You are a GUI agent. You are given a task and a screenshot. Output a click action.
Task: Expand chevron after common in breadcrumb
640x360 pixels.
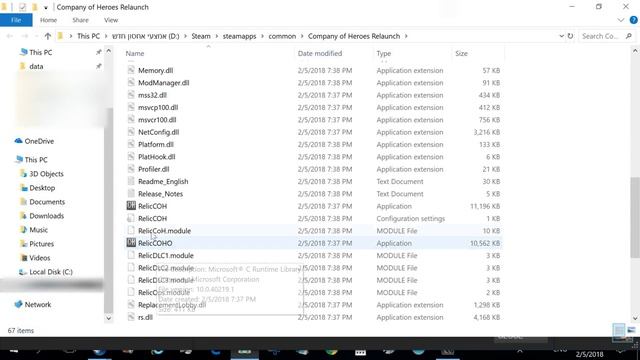point(302,36)
